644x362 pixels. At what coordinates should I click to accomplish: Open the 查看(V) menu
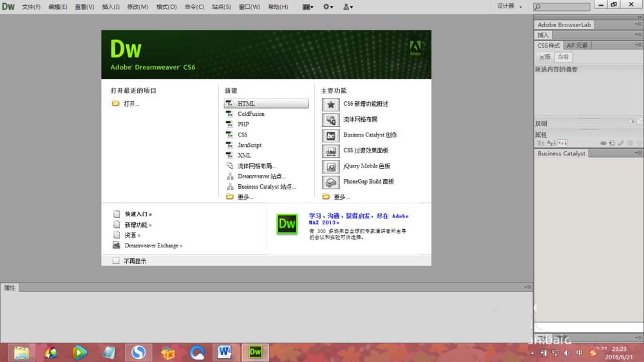point(84,6)
